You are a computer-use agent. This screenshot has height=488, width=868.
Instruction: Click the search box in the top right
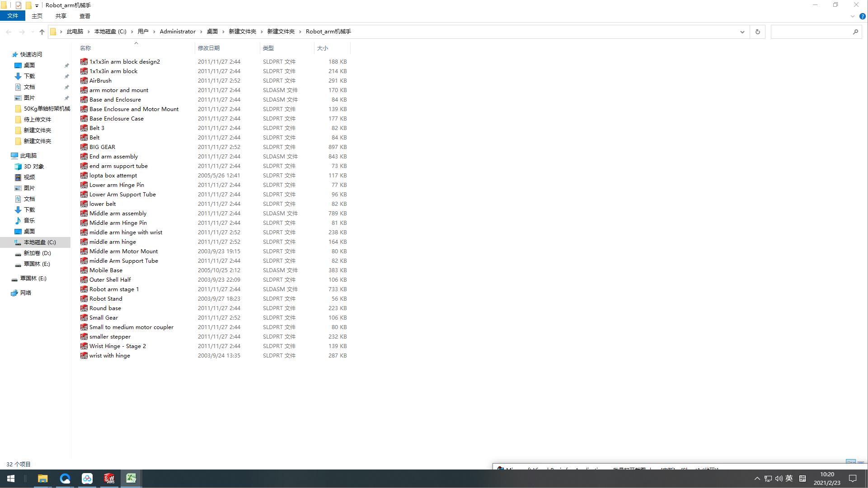coord(811,32)
